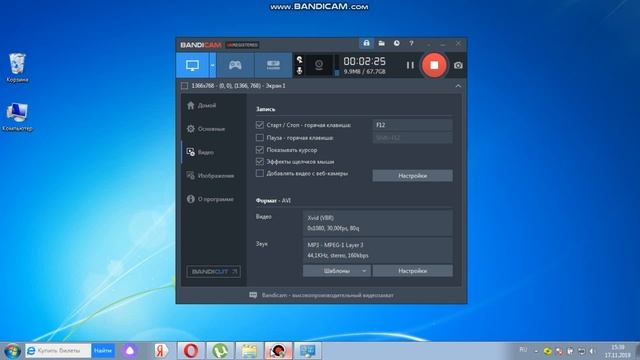Click the F12 start/stop hotkey field

(x=412, y=125)
